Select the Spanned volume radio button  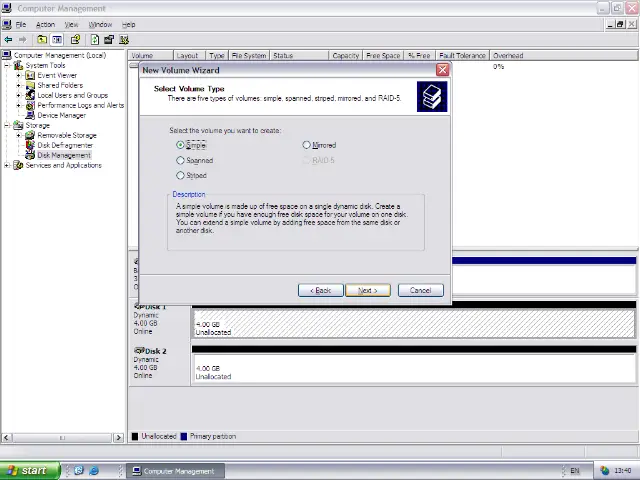(181, 161)
